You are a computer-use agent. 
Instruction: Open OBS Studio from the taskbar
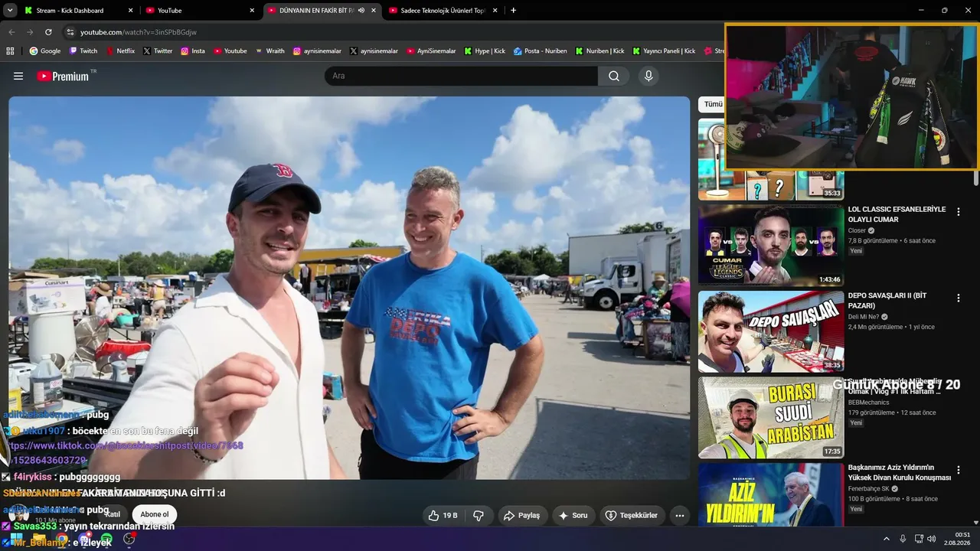[129, 539]
